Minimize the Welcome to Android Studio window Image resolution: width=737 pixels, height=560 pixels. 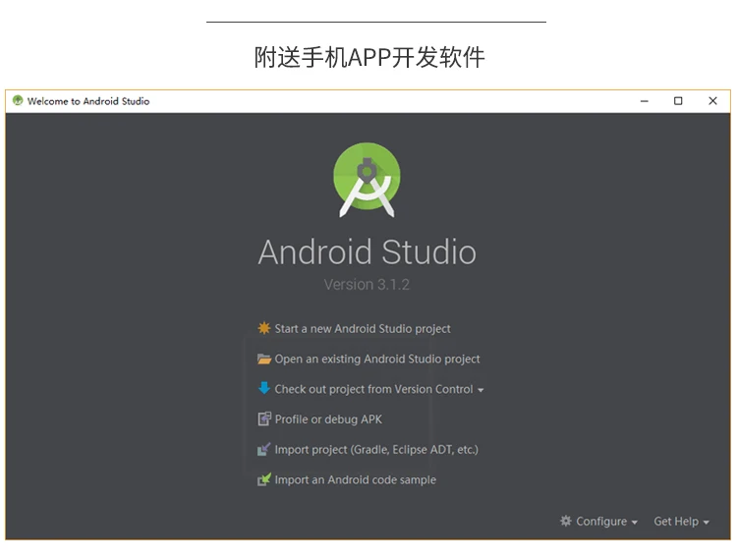pos(645,100)
